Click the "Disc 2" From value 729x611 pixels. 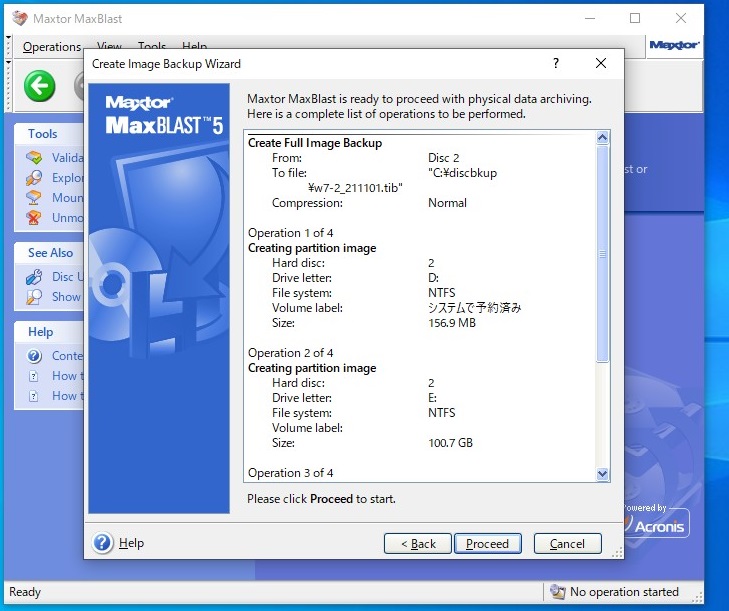(444, 158)
